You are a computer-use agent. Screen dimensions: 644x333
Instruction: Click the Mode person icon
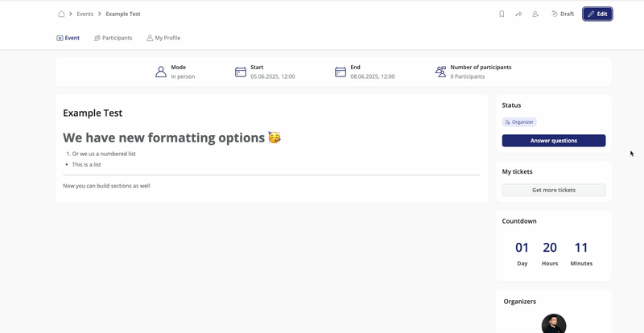coord(161,72)
